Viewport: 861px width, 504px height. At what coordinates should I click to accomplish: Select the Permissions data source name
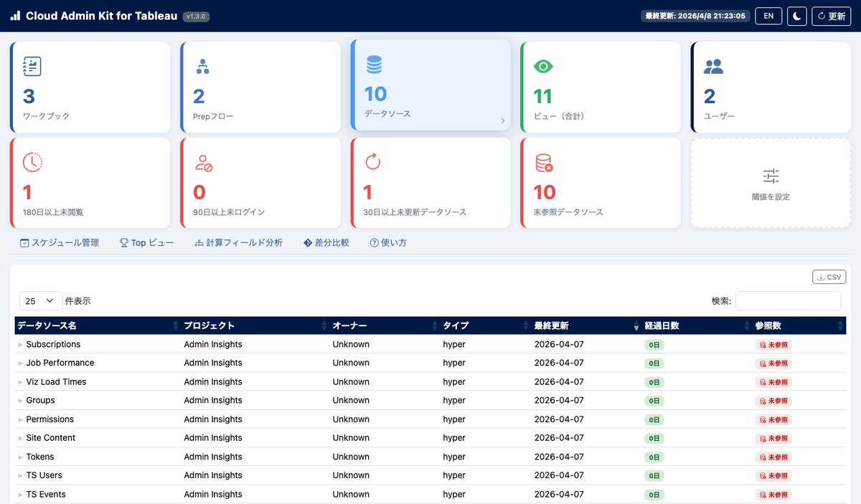50,419
